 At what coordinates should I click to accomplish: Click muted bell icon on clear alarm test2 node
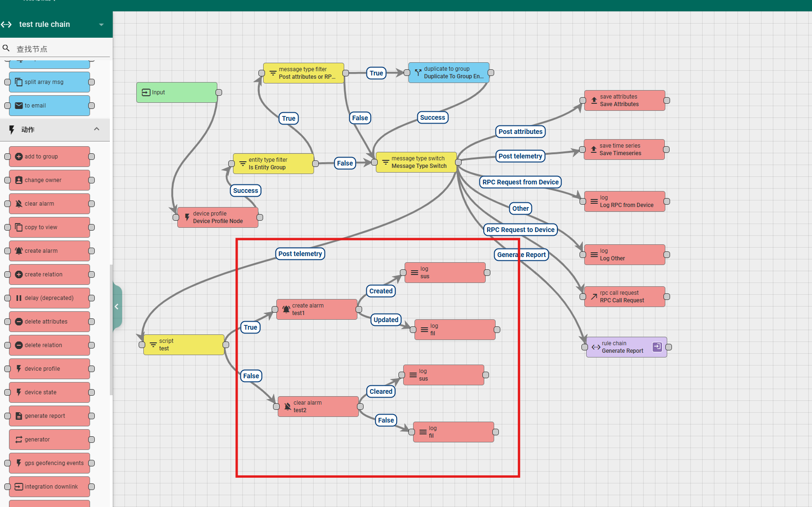[287, 407]
